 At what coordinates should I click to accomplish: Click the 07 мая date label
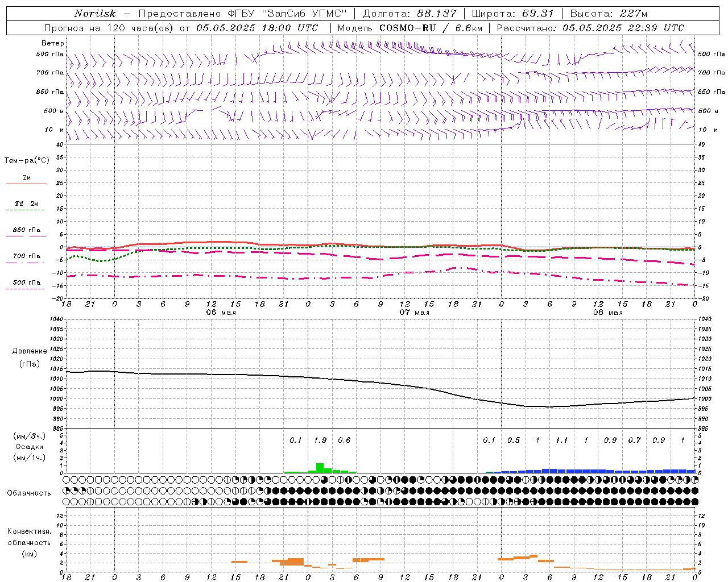tap(414, 313)
